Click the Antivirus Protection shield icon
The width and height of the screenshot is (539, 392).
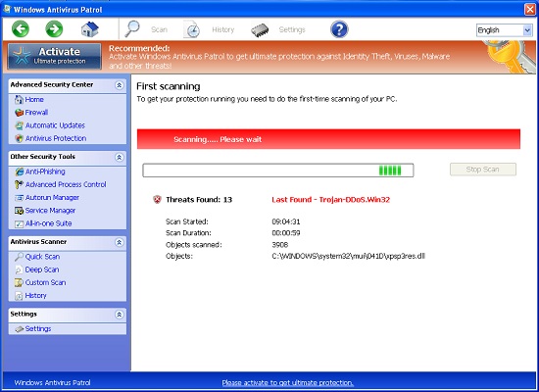pyautogui.click(x=19, y=138)
